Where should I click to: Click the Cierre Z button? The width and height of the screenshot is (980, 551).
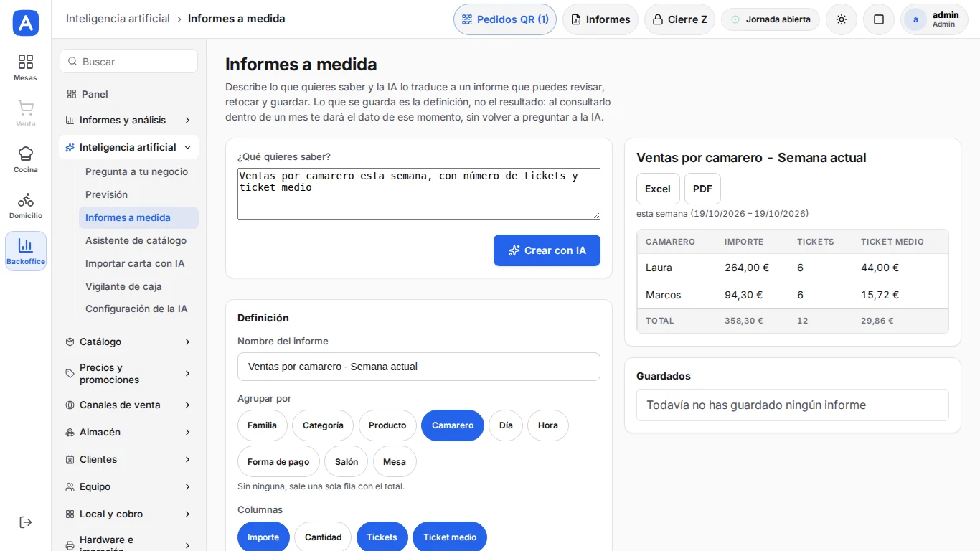679,19
